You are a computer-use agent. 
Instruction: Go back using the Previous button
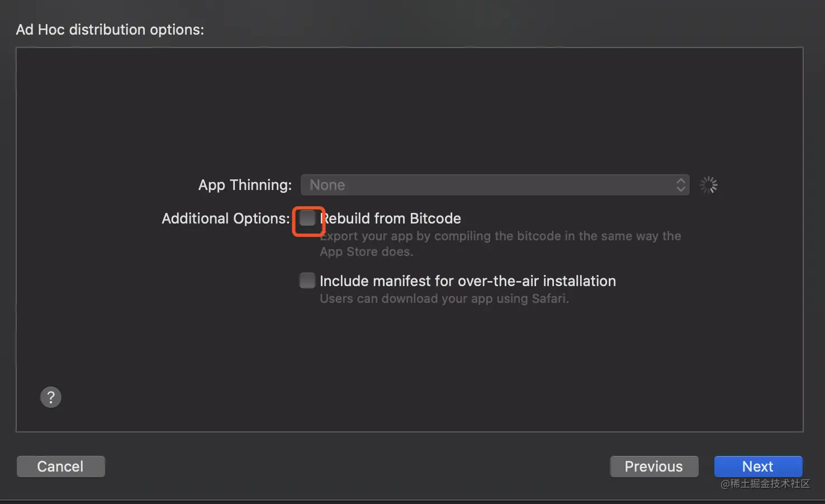point(654,467)
